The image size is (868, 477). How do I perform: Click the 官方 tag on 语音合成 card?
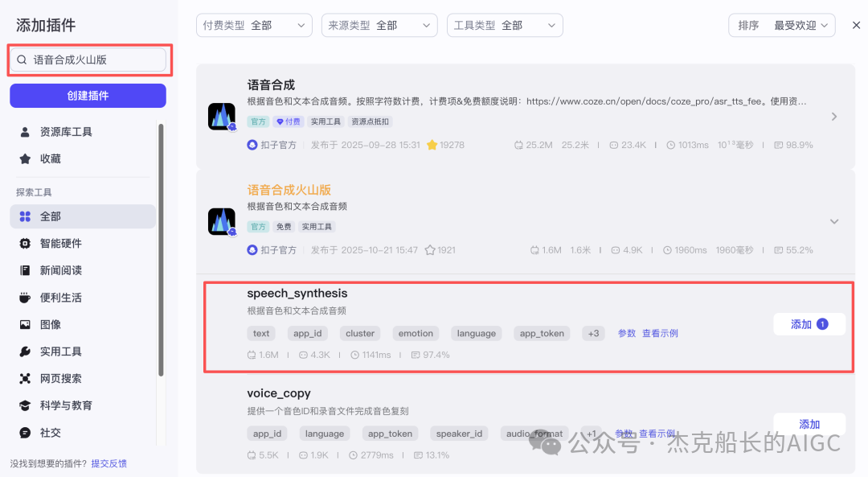(x=258, y=122)
